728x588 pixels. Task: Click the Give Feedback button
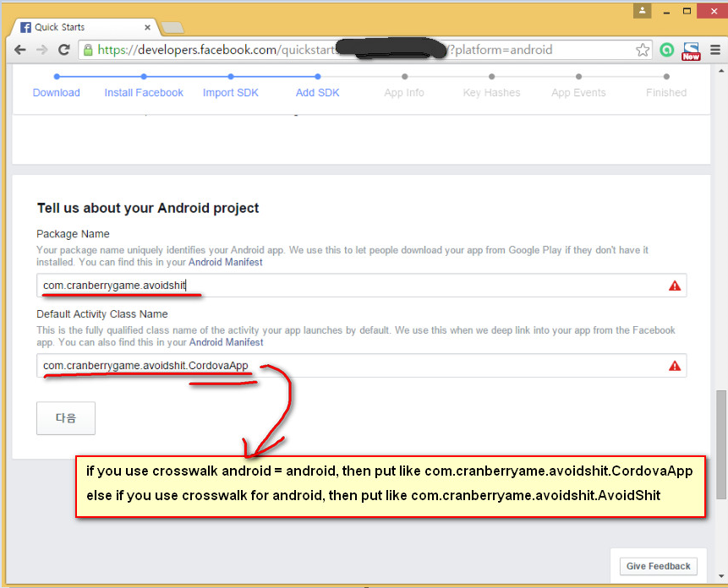pos(659,566)
